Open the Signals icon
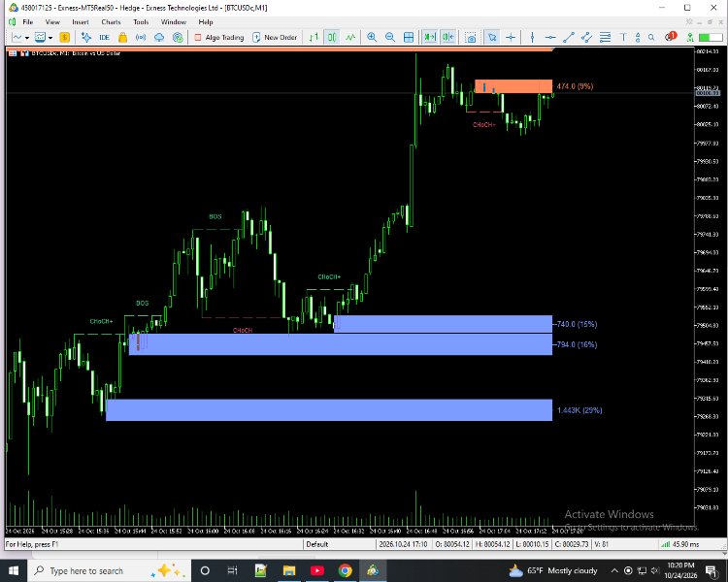 pyautogui.click(x=141, y=38)
